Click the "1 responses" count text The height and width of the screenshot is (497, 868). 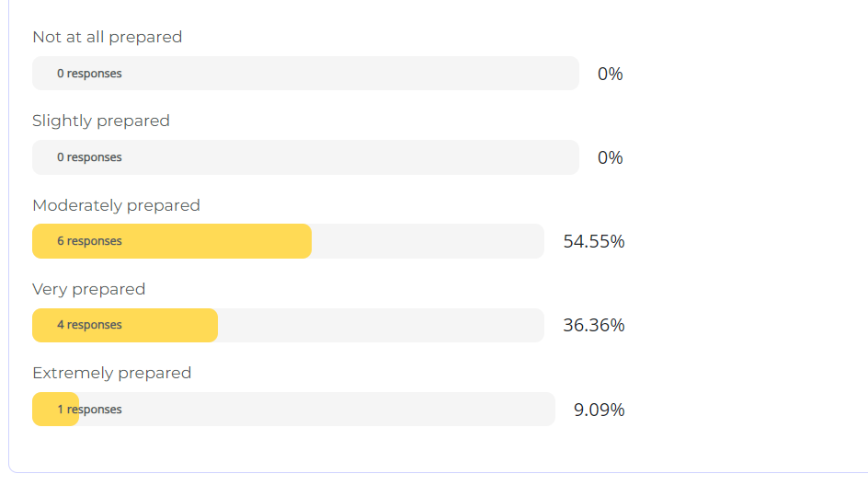[89, 410]
